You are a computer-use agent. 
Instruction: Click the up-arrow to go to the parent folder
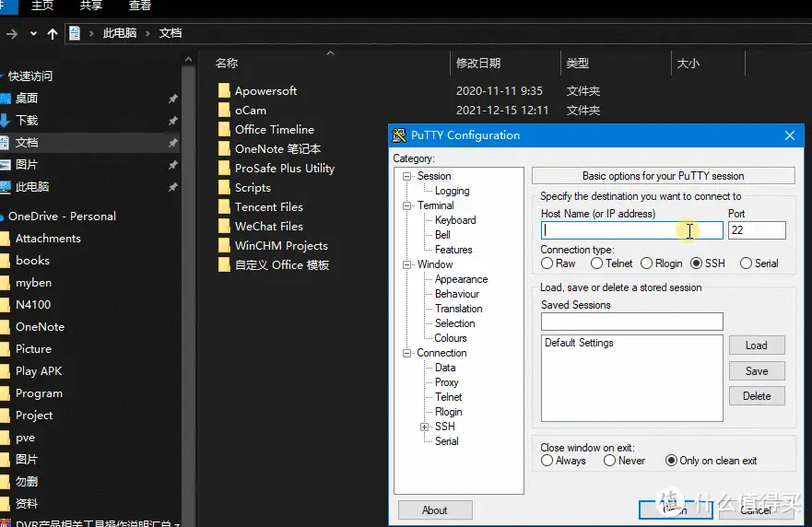[x=53, y=34]
